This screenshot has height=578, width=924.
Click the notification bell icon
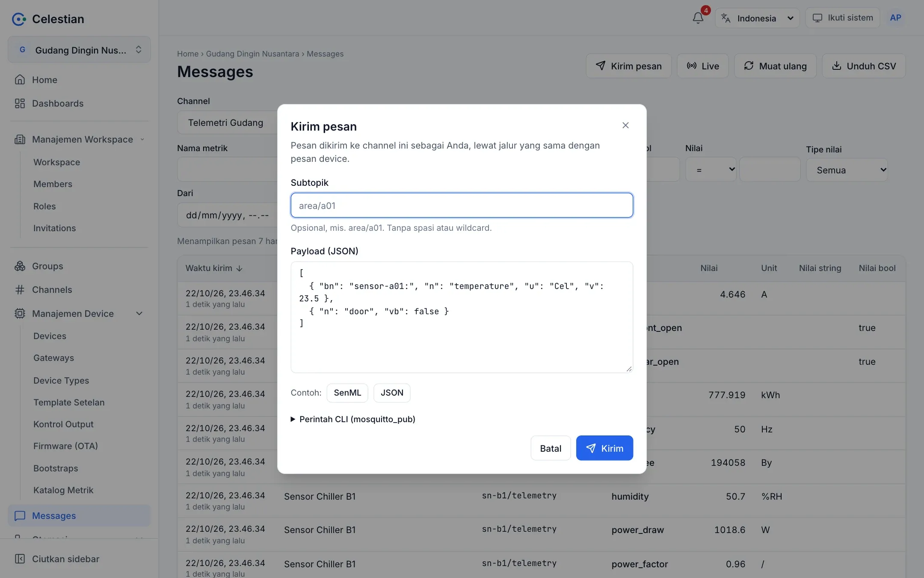click(x=698, y=18)
